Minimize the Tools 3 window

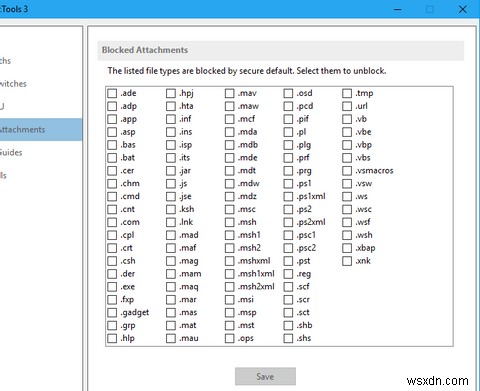pyautogui.click(x=398, y=9)
